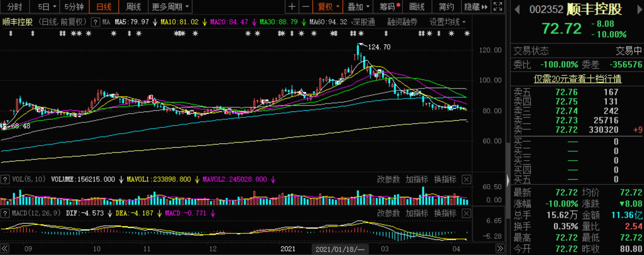Zoom out the chart with the minus button
The height and width of the screenshot is (255, 644).
tap(306, 7)
